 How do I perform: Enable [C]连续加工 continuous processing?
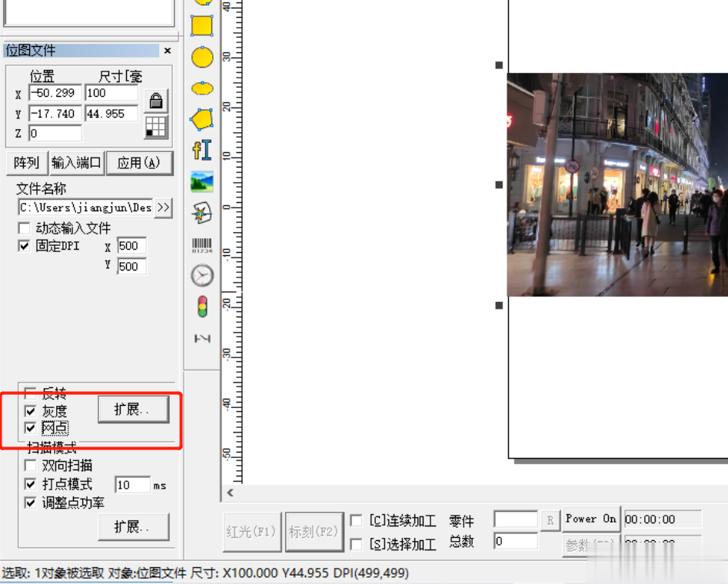pos(356,521)
